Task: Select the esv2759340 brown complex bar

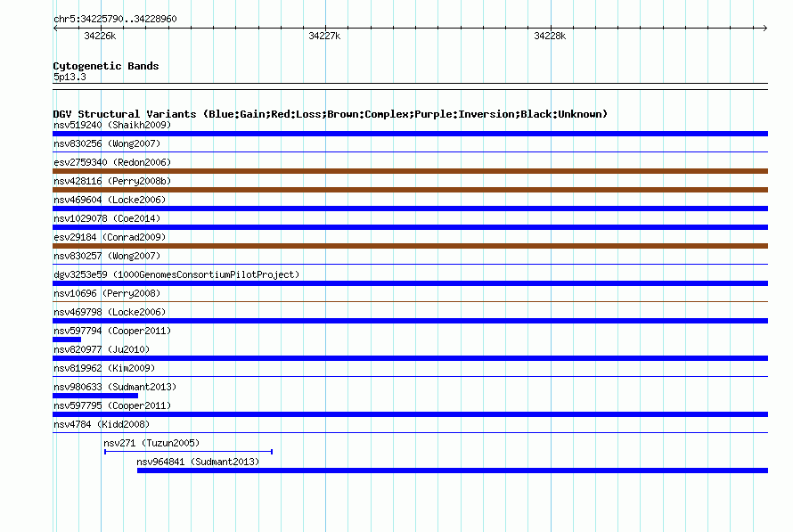Action: [x=410, y=171]
